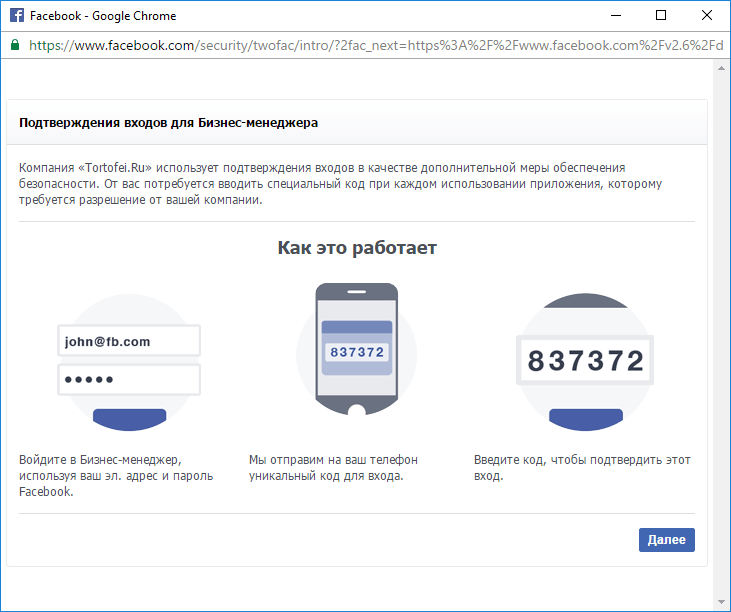This screenshot has height=612, width=731.
Task: Click the scrollbar up arrow
Action: tap(722, 68)
